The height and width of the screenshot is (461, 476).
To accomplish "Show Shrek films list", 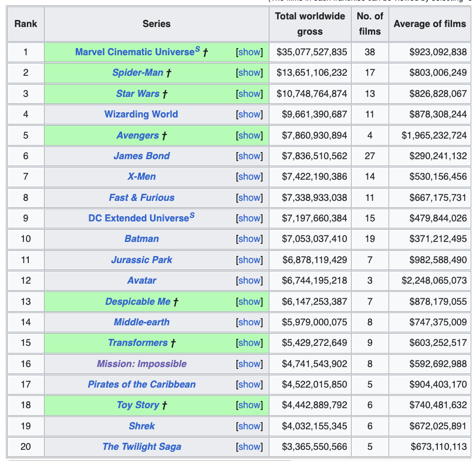I will point(249,426).
